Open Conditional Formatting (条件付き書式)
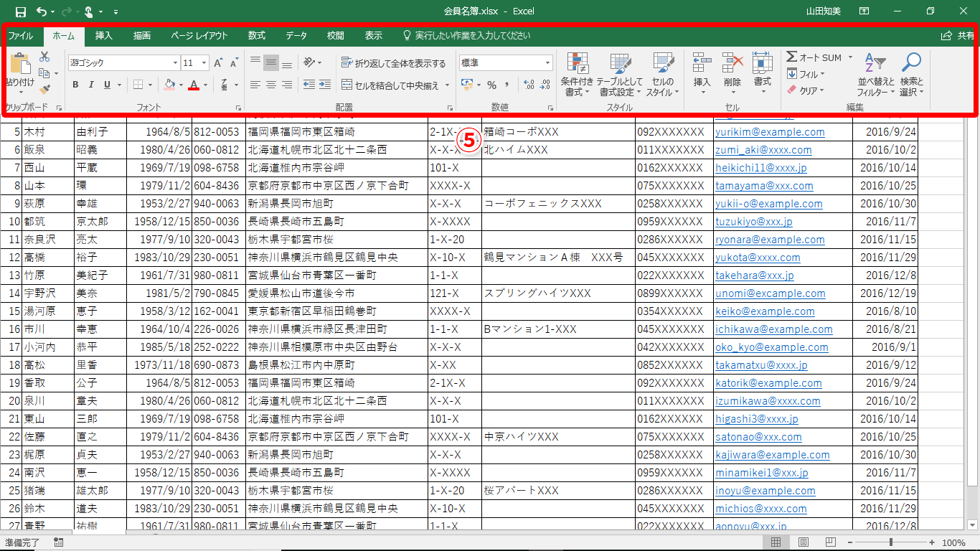This screenshot has height=551, width=980. click(x=578, y=75)
